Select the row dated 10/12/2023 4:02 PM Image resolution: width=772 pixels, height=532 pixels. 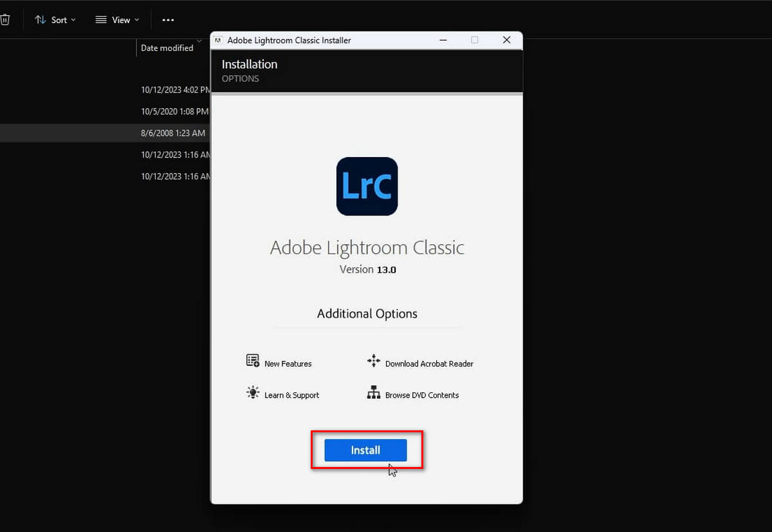click(105, 90)
